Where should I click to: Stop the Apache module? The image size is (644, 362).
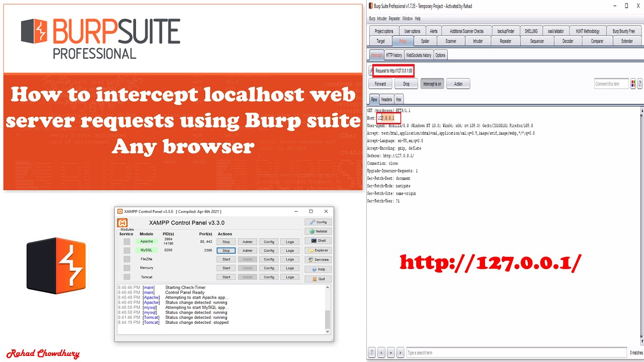point(226,242)
